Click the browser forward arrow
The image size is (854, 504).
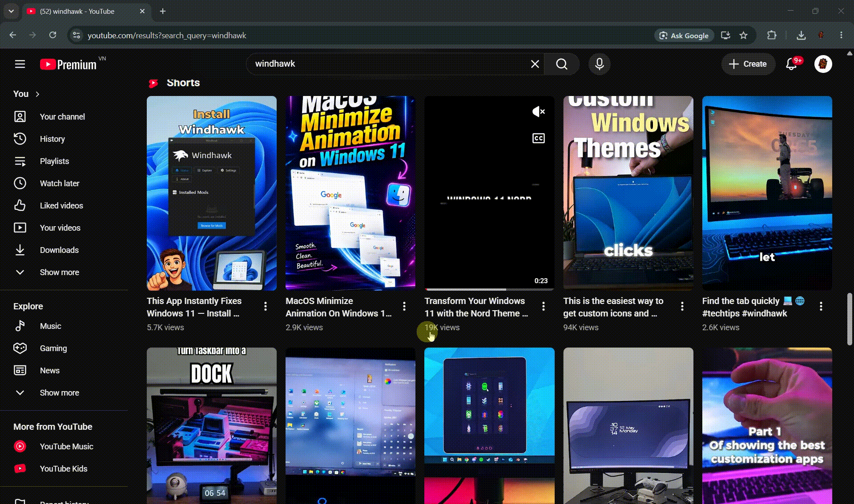tap(32, 35)
